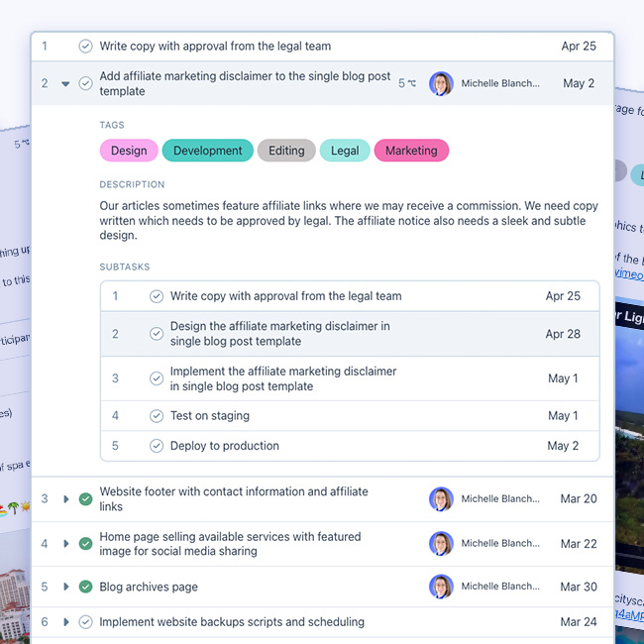Expand the Blog archives page task
Image resolution: width=644 pixels, height=644 pixels.
pos(65,587)
